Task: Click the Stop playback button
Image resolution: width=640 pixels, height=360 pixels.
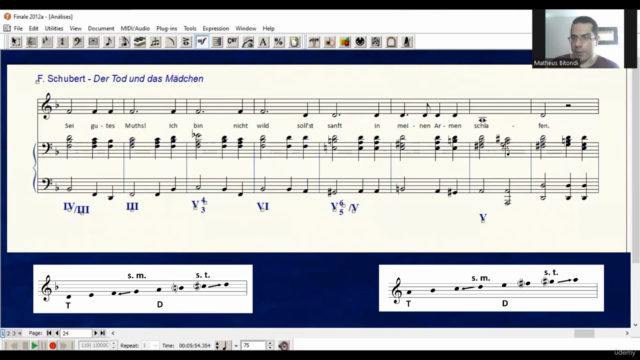Action: click(25, 346)
